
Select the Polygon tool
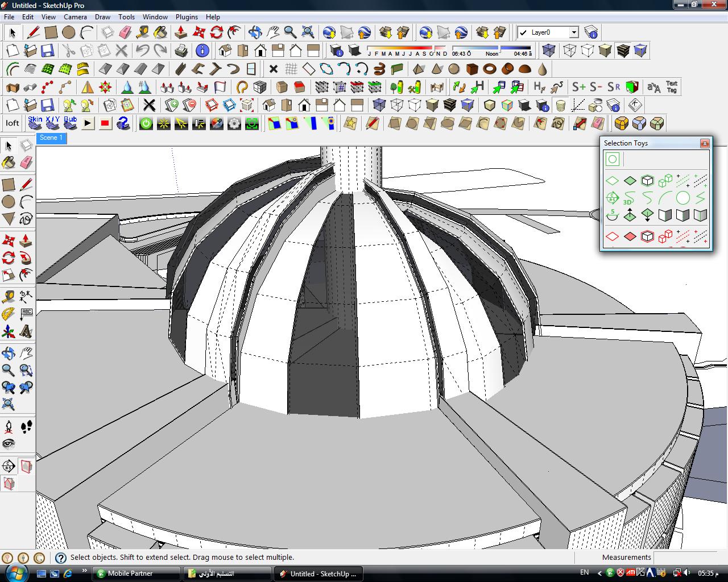click(x=9, y=219)
